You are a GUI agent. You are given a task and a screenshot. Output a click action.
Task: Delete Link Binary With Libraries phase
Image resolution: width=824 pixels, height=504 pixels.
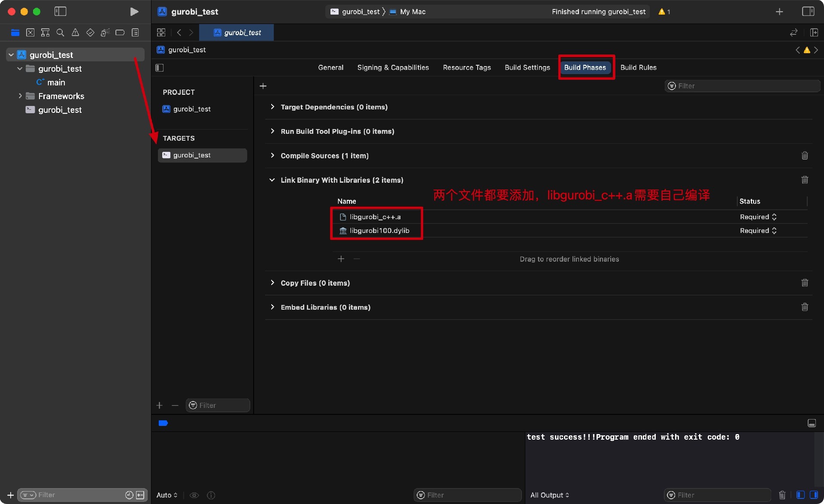click(805, 180)
